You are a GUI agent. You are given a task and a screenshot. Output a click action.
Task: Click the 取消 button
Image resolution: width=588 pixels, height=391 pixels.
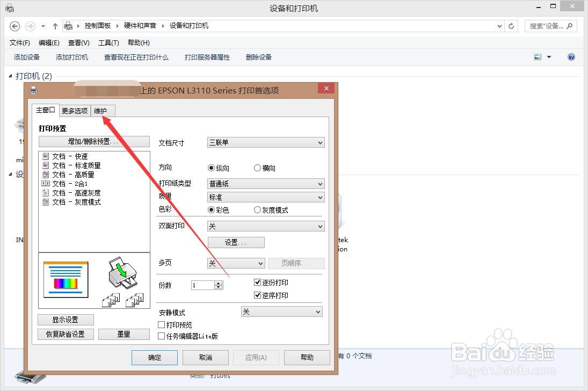pos(206,358)
